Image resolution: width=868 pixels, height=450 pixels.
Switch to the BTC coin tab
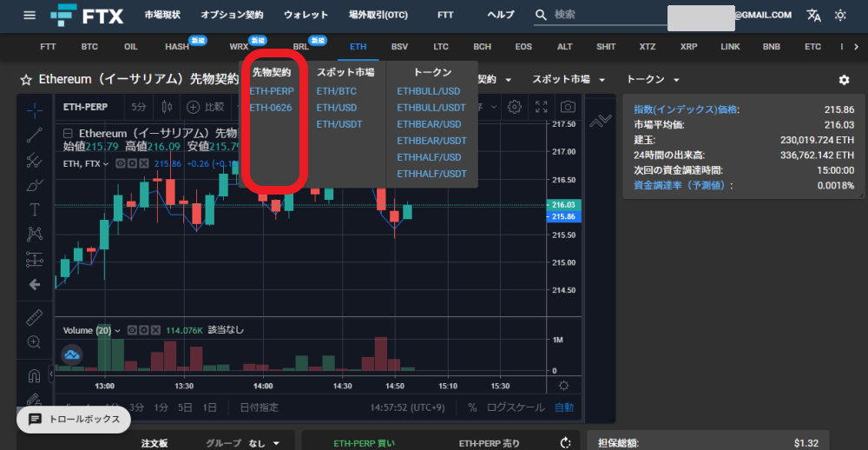[x=89, y=47]
